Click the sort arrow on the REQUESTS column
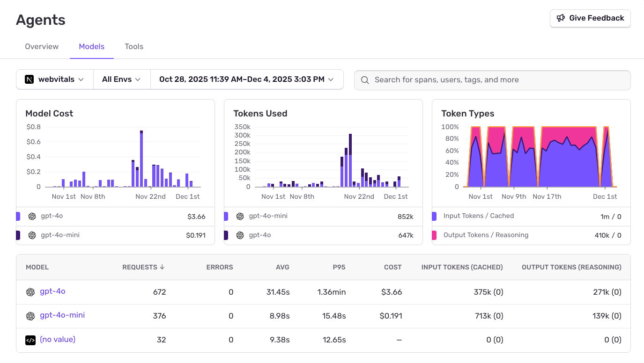This screenshot has width=644, height=363. pos(162,267)
